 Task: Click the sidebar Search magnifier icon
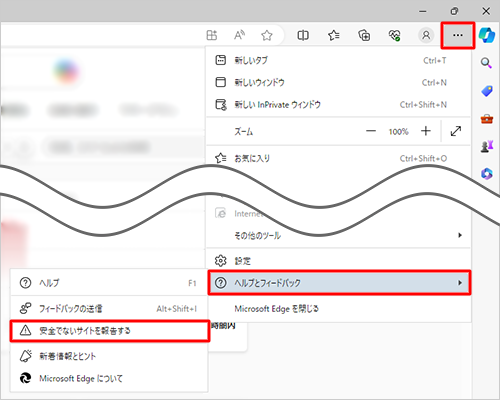(486, 63)
